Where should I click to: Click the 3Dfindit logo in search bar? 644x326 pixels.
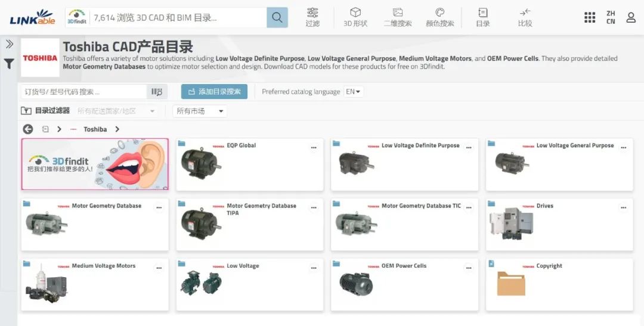tap(77, 18)
